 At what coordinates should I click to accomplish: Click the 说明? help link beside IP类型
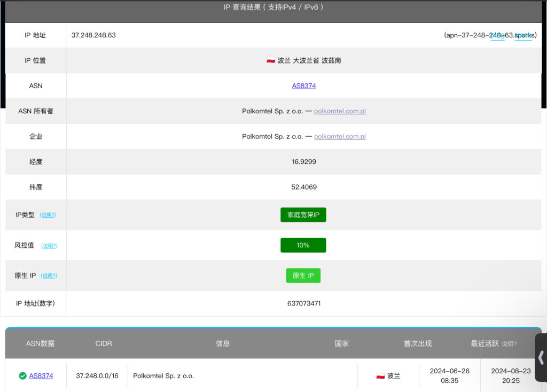(x=49, y=215)
